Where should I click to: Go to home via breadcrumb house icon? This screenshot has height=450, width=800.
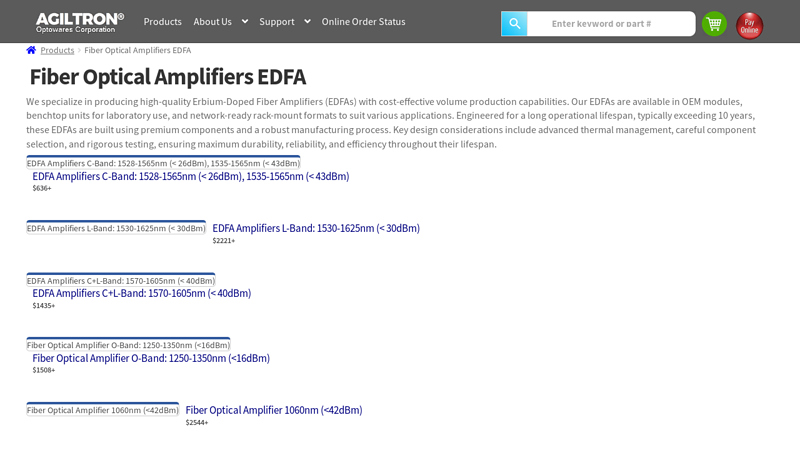point(31,50)
